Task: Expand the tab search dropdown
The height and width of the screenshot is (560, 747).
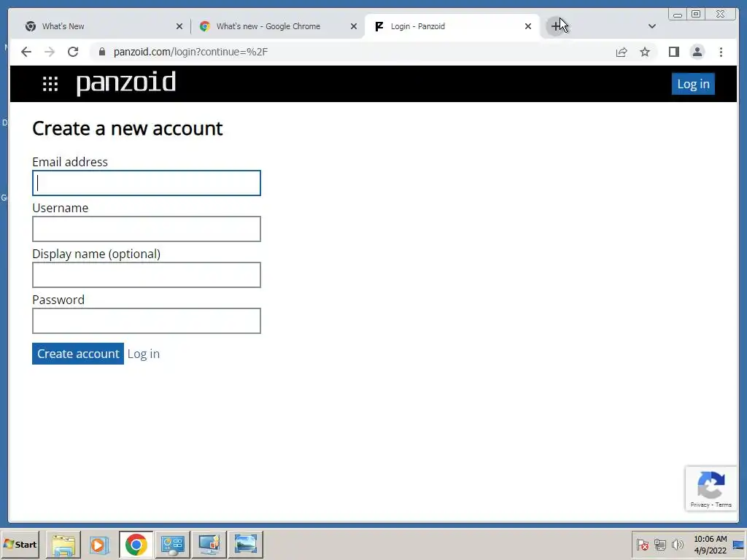Action: click(x=652, y=26)
